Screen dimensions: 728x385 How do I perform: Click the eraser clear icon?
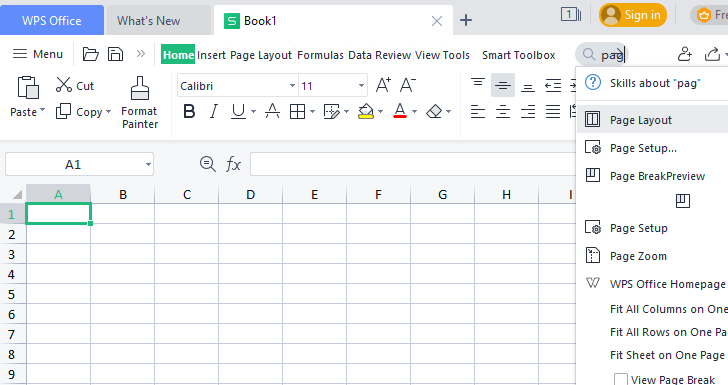click(x=434, y=111)
